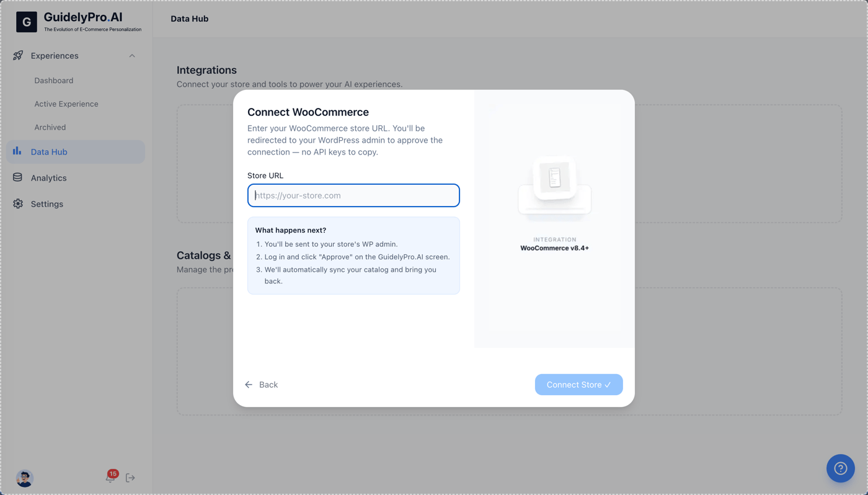Viewport: 868px width, 495px height.
Task: Collapse the Experiences section chevron
Action: 132,56
